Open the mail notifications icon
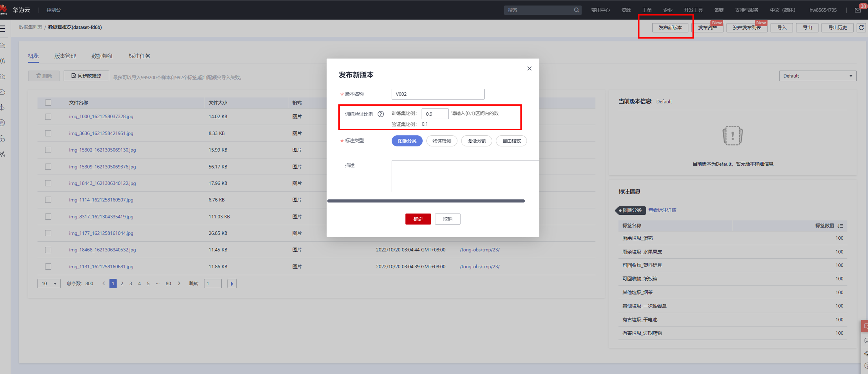The image size is (868, 374). (x=858, y=10)
